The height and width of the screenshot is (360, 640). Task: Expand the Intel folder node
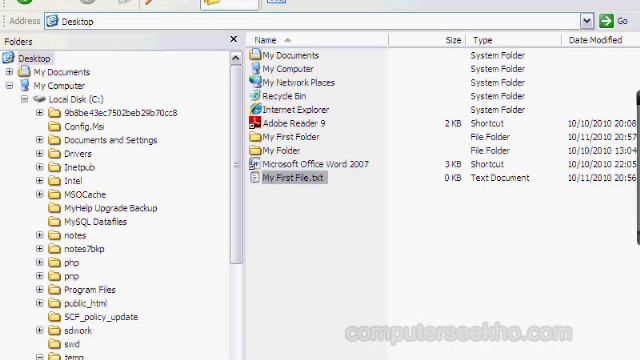point(40,181)
